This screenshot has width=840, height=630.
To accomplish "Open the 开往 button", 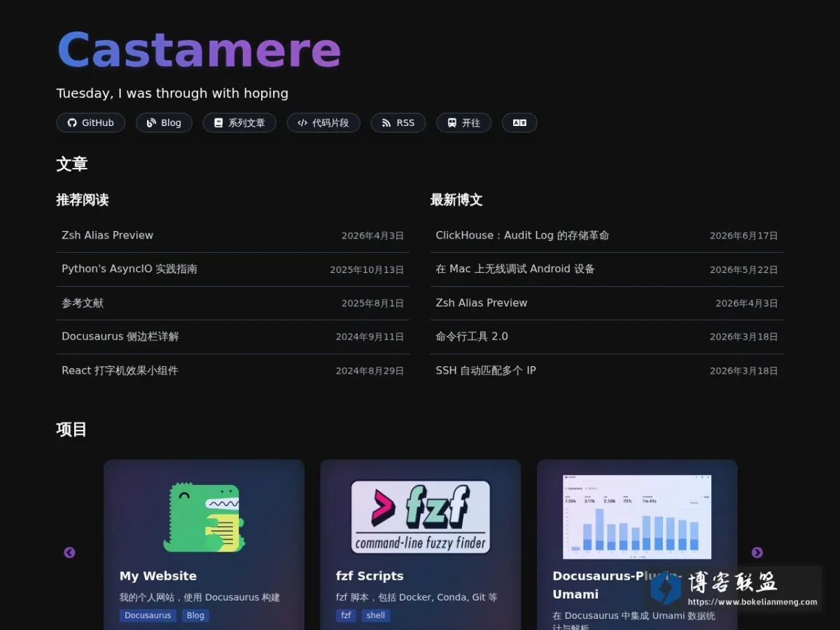I will [463, 122].
